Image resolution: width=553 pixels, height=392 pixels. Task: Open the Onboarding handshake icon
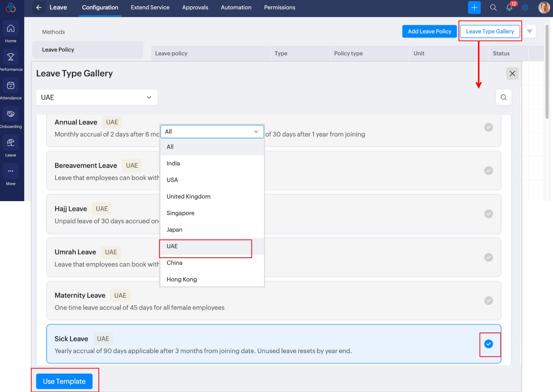11,114
